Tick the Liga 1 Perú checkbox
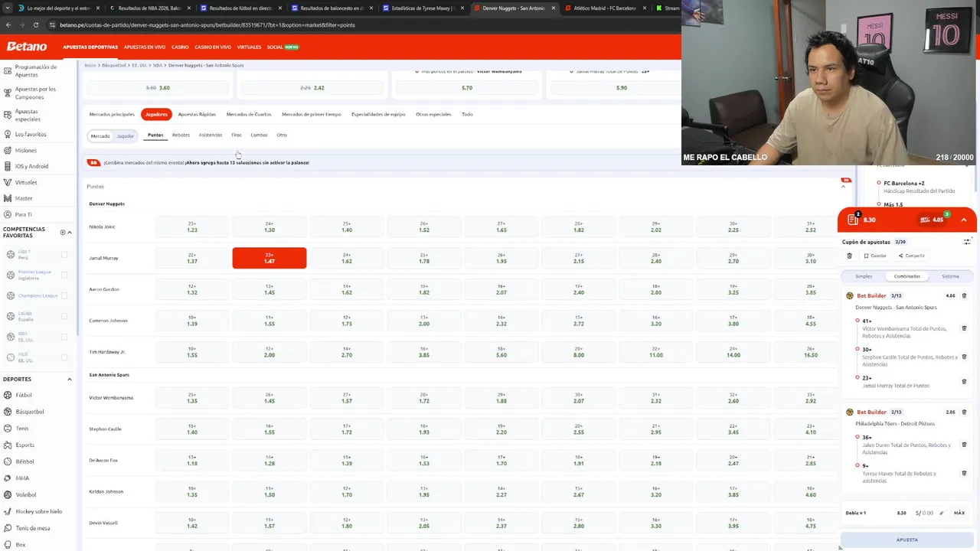This screenshot has width=980, height=551. pos(64,254)
